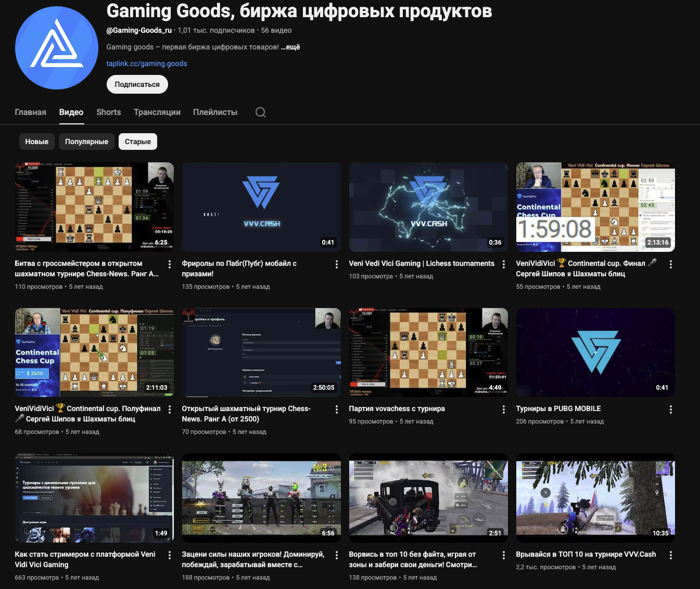Play the 2:11:03 Continental Chess Cup semifinal thumbnail
Viewport: 700px width, 589px height.
94,352
